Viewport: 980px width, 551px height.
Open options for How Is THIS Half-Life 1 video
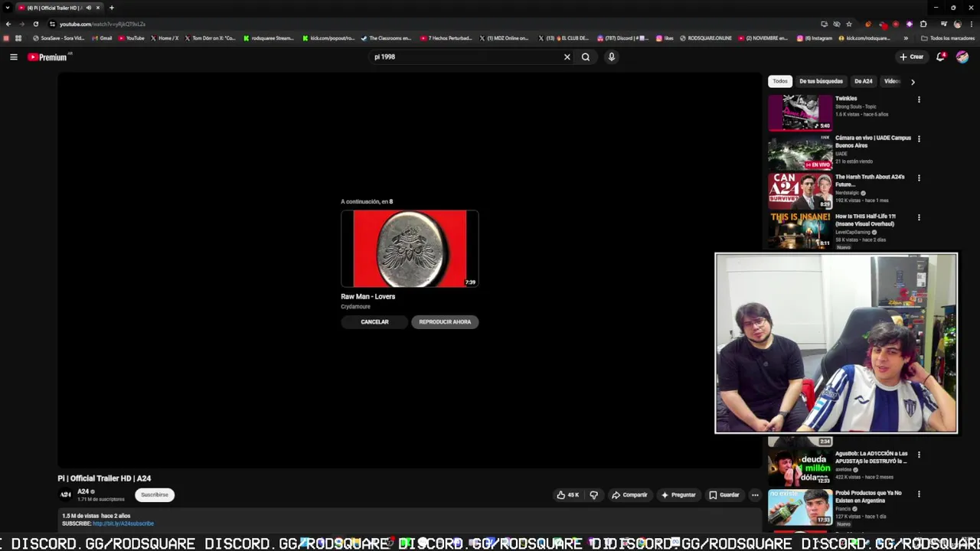919,217
